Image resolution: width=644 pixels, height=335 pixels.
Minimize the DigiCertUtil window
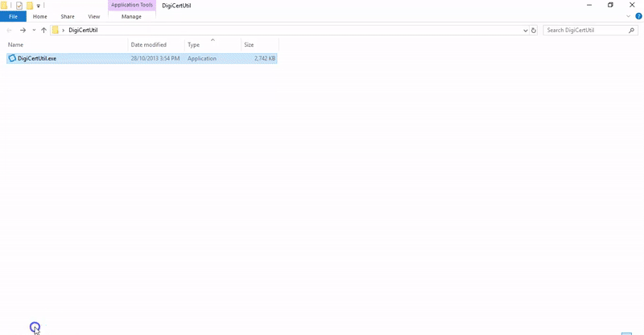tap(589, 5)
